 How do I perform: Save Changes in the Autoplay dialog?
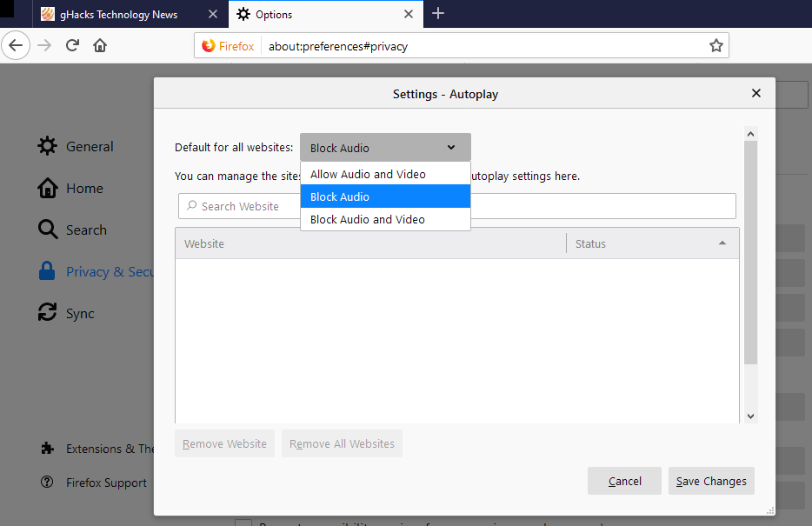pos(711,481)
